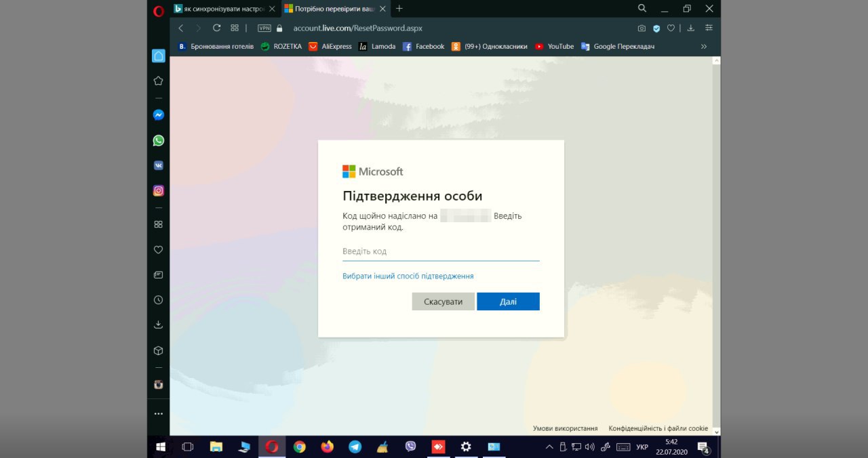Open the Opera main menu logo
The width and height of the screenshot is (868, 458).
tap(159, 10)
